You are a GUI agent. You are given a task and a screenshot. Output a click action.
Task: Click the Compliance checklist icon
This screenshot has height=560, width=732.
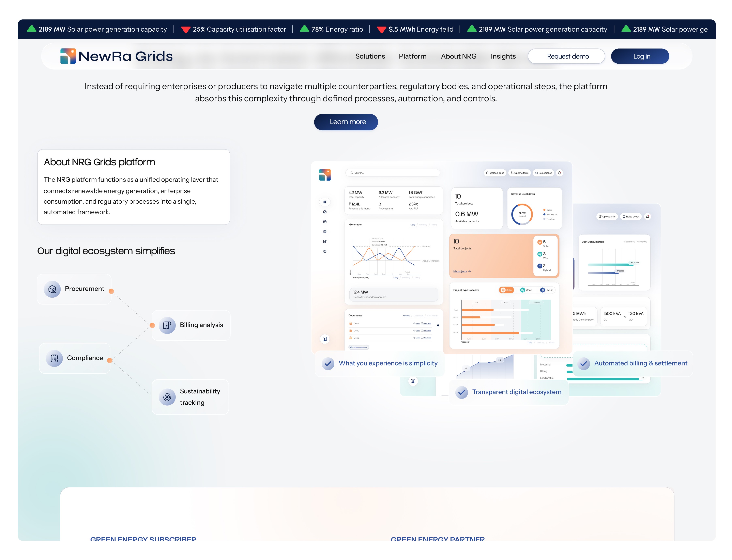click(x=54, y=358)
